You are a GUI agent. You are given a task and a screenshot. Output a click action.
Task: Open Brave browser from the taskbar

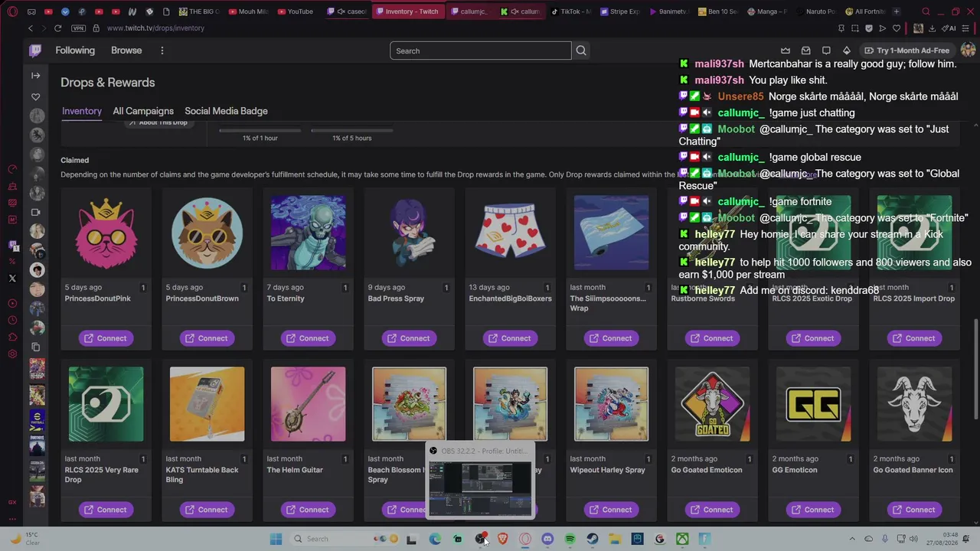click(x=503, y=539)
